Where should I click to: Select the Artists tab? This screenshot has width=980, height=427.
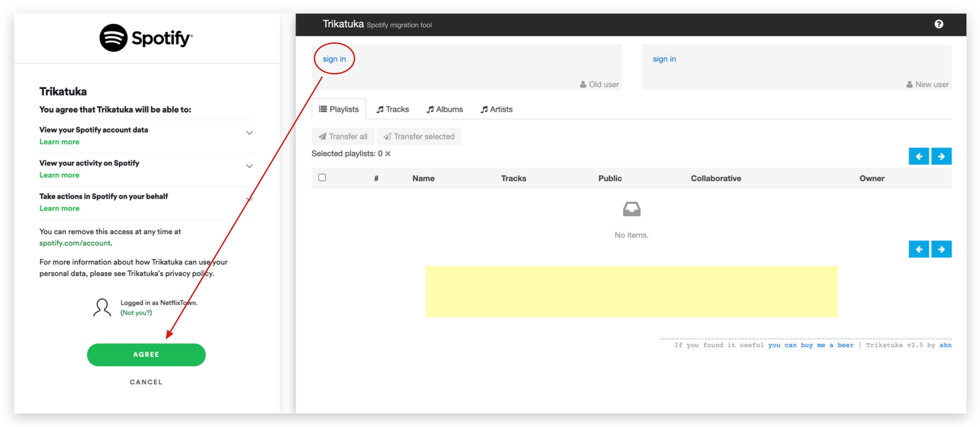(496, 109)
